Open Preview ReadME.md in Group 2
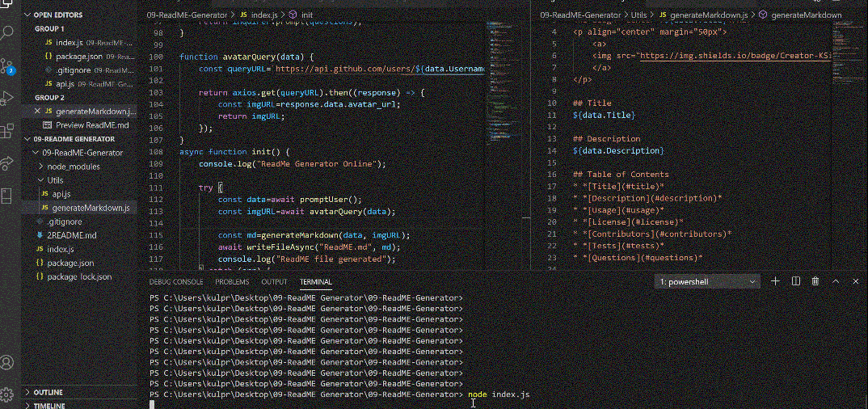The image size is (868, 409). tap(79, 125)
